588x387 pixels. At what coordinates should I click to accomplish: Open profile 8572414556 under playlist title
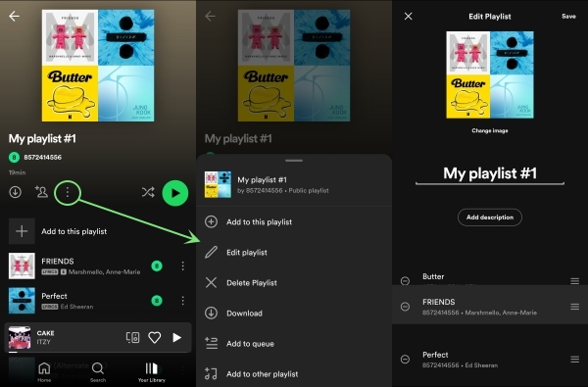[35, 157]
